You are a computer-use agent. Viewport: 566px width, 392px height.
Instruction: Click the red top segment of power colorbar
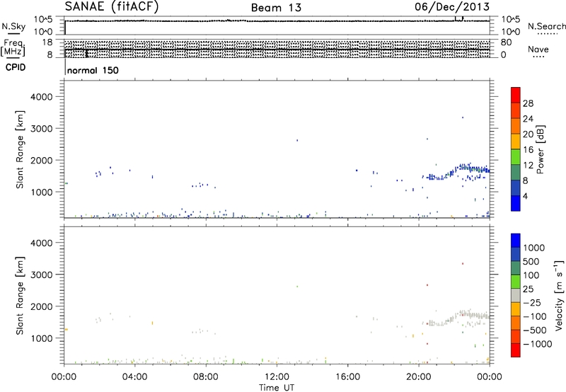pos(516,95)
